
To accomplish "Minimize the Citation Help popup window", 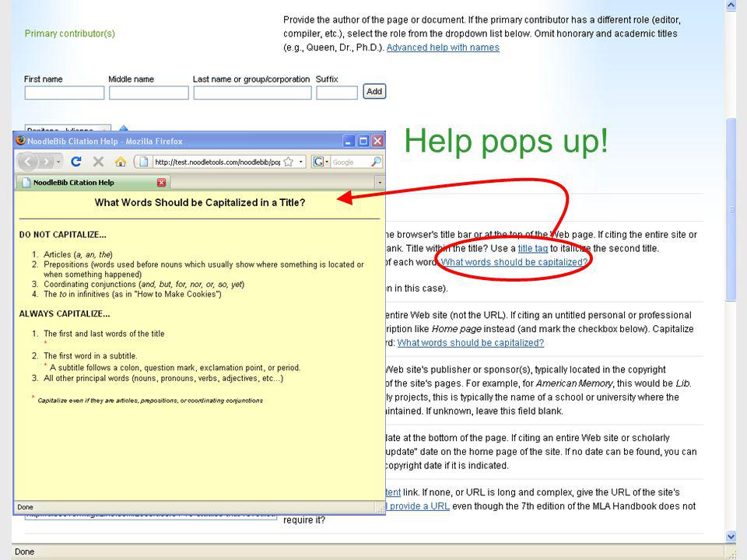I will pyautogui.click(x=349, y=141).
